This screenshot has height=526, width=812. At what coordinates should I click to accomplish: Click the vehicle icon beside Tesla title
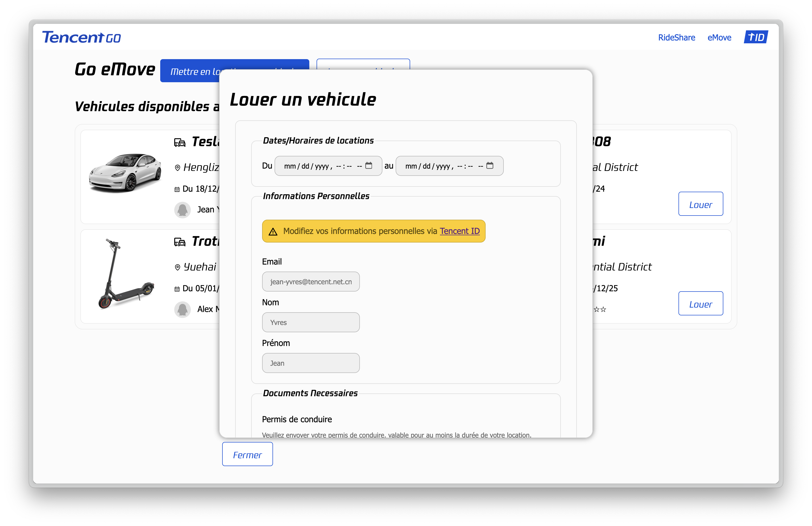tap(180, 142)
